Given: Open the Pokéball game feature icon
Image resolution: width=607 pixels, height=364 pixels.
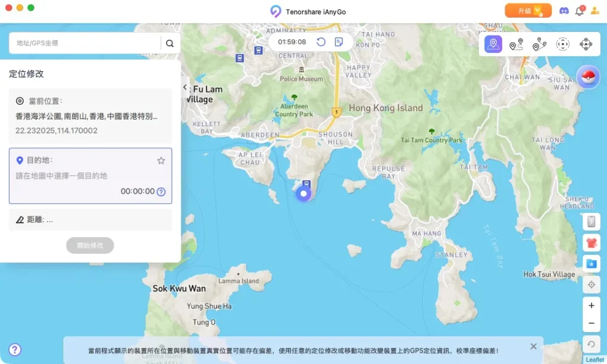Looking at the screenshot, I should (x=588, y=77).
